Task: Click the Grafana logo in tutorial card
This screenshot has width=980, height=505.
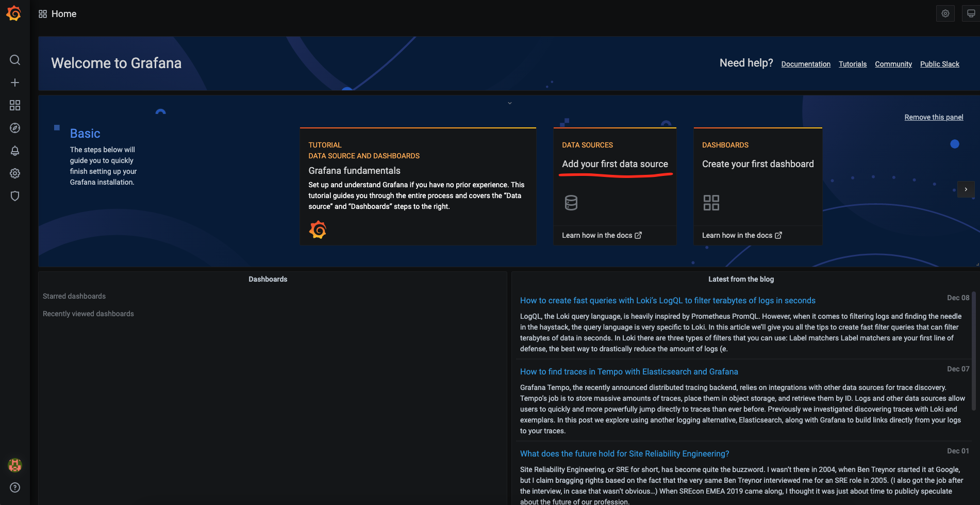Action: pyautogui.click(x=318, y=230)
